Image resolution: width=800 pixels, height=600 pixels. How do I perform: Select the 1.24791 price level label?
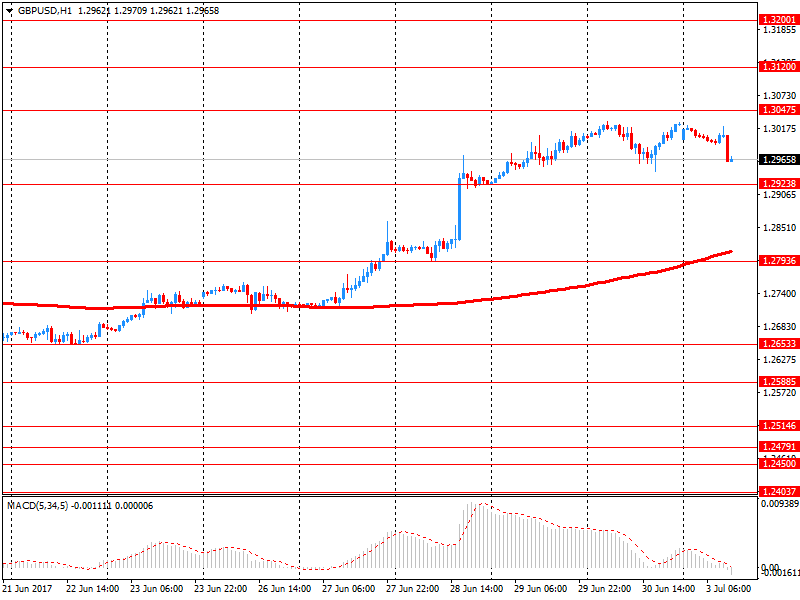pyautogui.click(x=779, y=447)
